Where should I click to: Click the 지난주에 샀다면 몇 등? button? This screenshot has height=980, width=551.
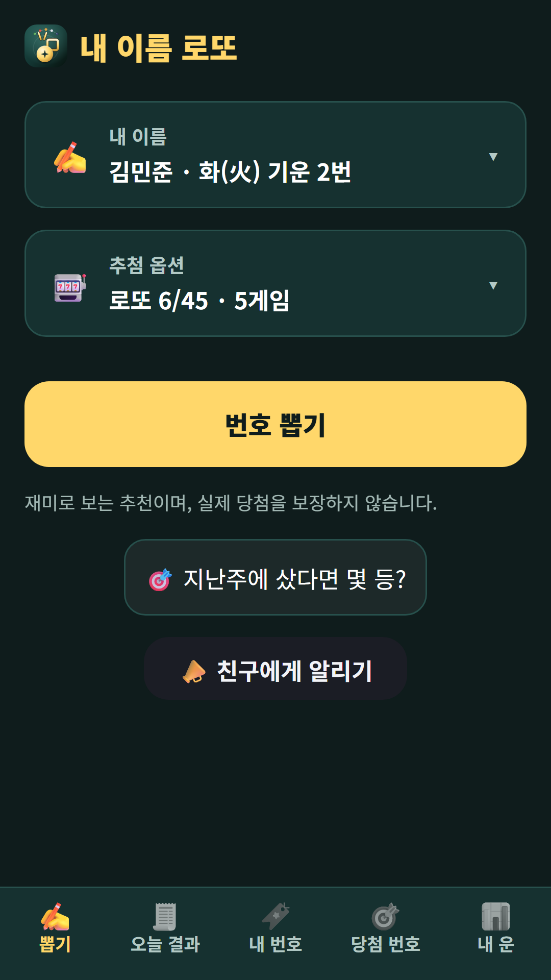[275, 577]
